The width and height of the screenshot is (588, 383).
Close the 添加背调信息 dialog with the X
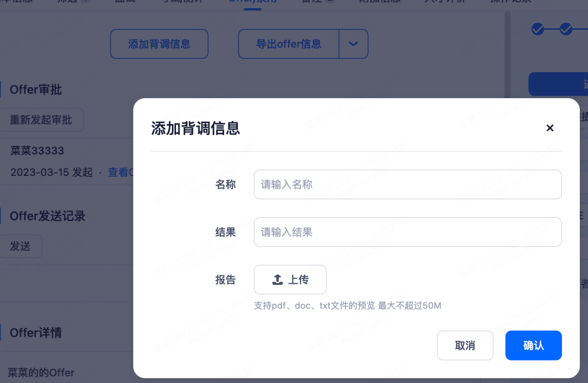click(x=550, y=128)
